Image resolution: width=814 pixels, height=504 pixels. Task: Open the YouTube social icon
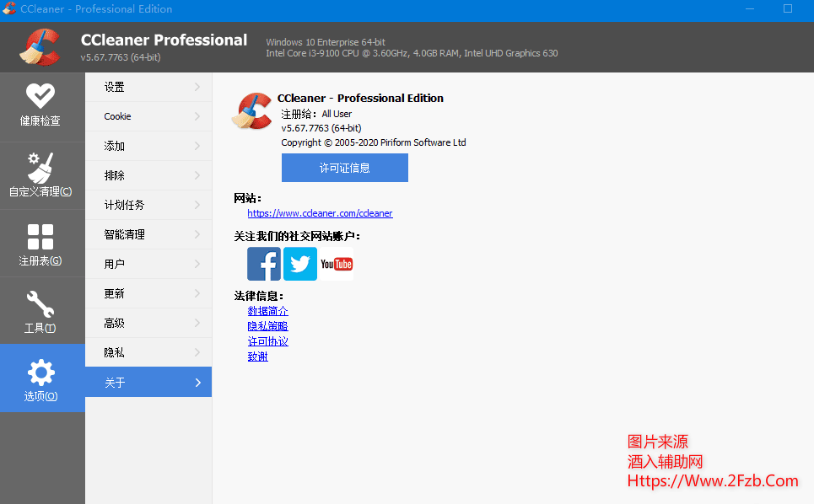pyautogui.click(x=337, y=265)
